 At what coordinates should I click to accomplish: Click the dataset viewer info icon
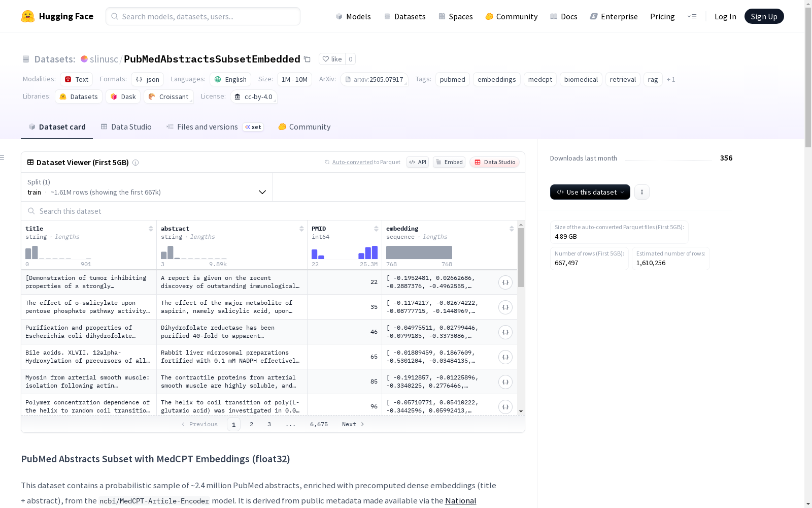tap(136, 163)
